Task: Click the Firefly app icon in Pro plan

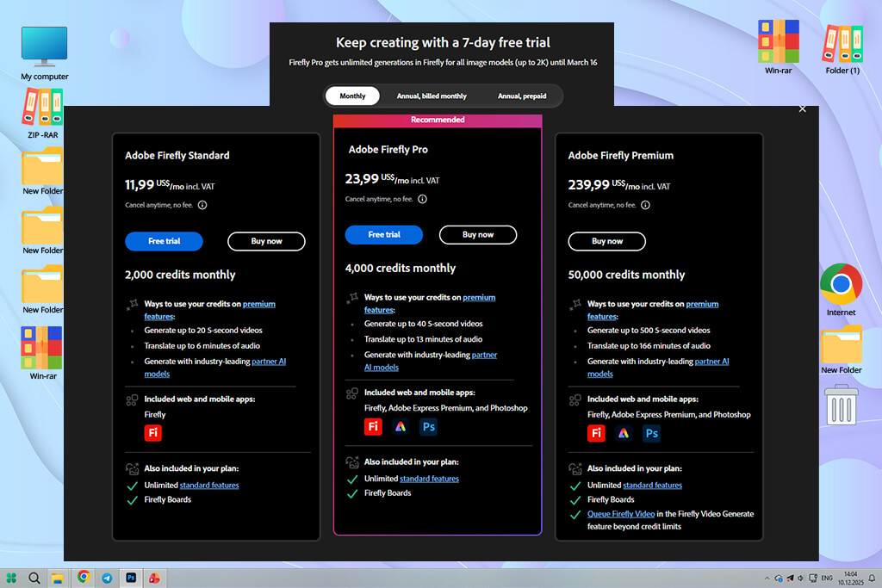Action: pyautogui.click(x=373, y=427)
